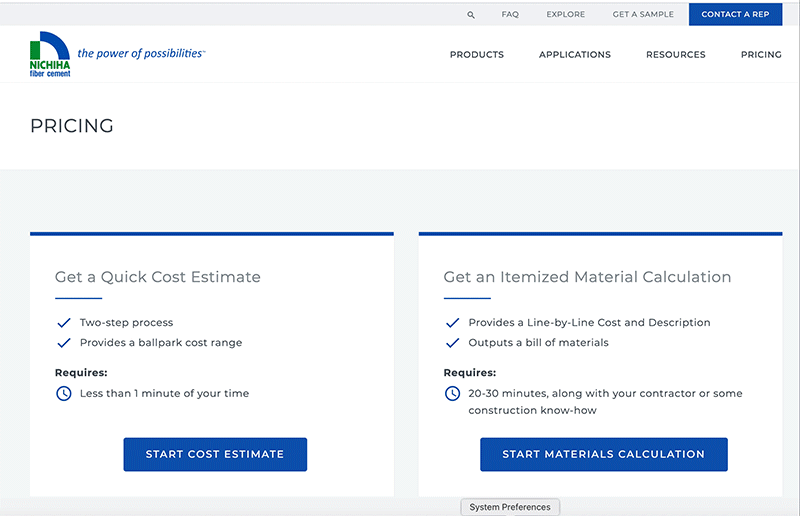Go to the Explore page
The image size is (800, 516).
pyautogui.click(x=566, y=15)
